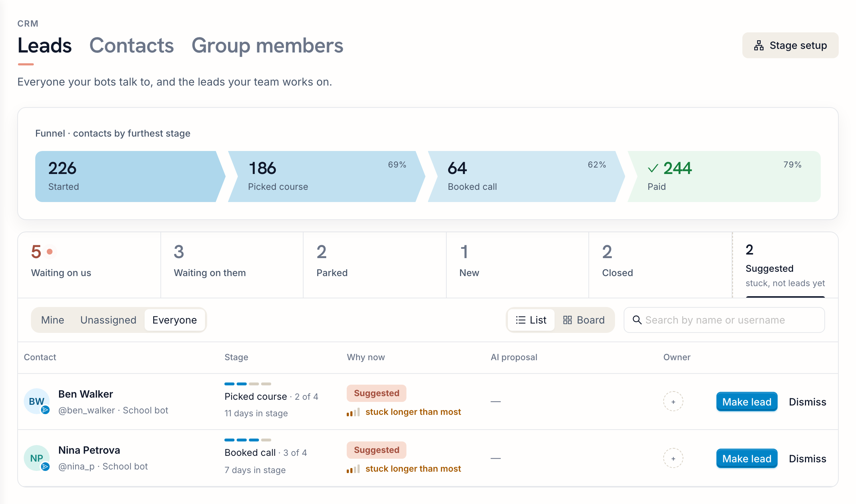This screenshot has width=856, height=504.
Task: Filter by Closed leads
Action: click(660, 265)
